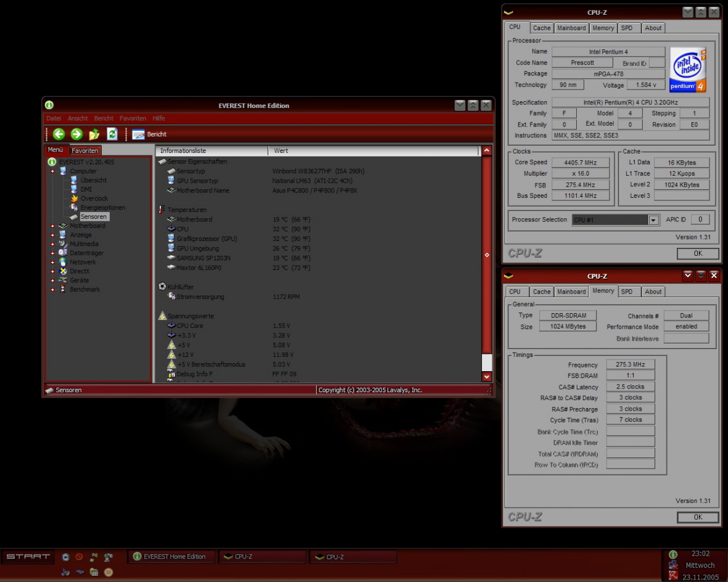Click the Motherboard node icon in the tree
728x582 pixels.
[63, 226]
